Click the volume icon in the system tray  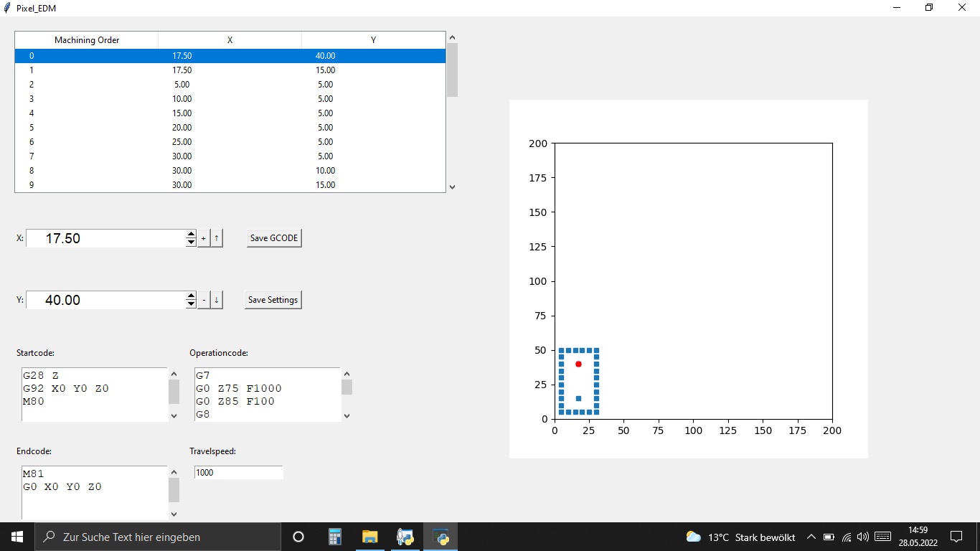(863, 537)
